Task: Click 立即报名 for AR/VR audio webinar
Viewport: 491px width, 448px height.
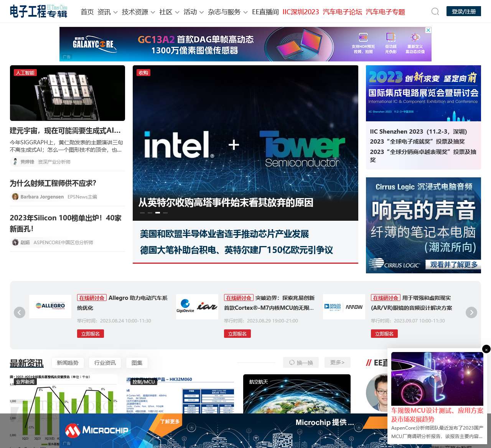Action: click(x=384, y=334)
